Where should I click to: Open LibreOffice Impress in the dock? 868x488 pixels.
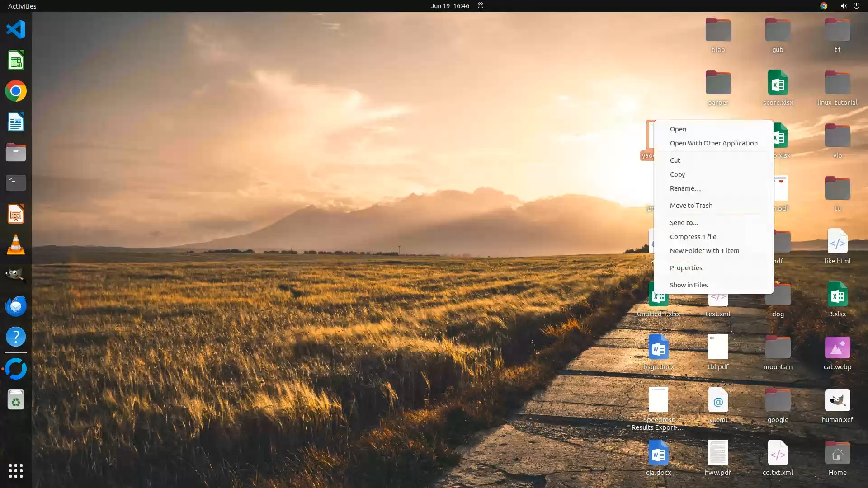16,214
